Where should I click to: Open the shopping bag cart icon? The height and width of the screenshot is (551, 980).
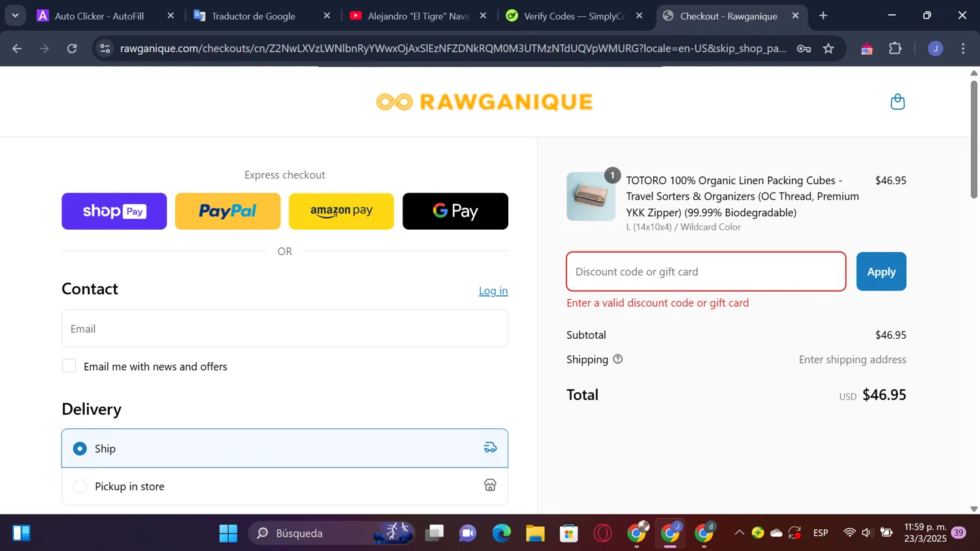pyautogui.click(x=898, y=102)
